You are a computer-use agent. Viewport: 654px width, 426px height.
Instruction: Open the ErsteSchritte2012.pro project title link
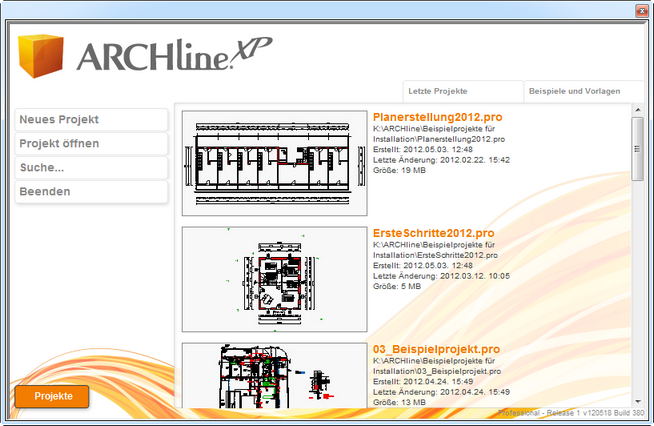[433, 233]
